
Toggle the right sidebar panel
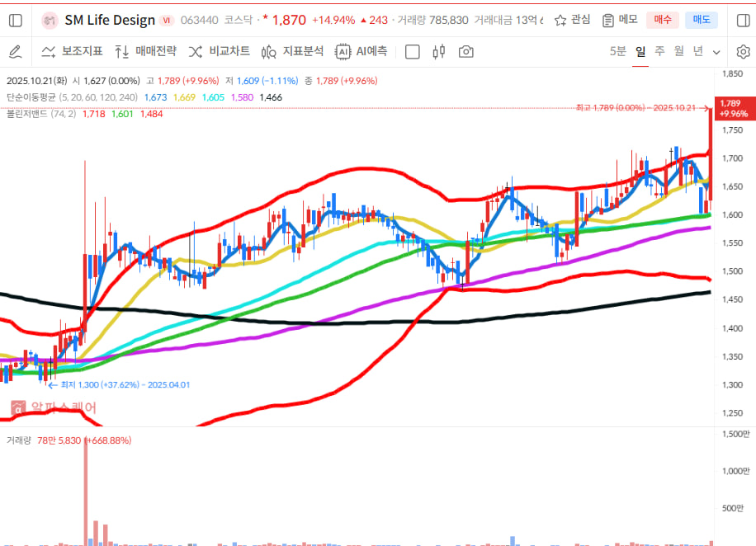click(x=743, y=20)
